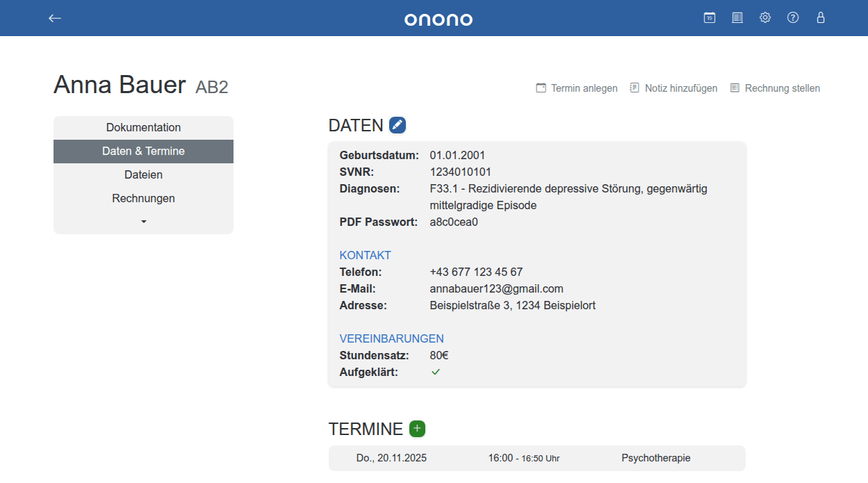Click the Termin anlegen link
The image size is (868, 483).
[582, 88]
